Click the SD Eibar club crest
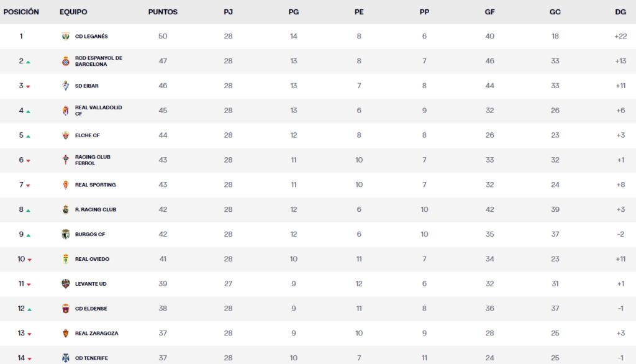 pos(65,86)
